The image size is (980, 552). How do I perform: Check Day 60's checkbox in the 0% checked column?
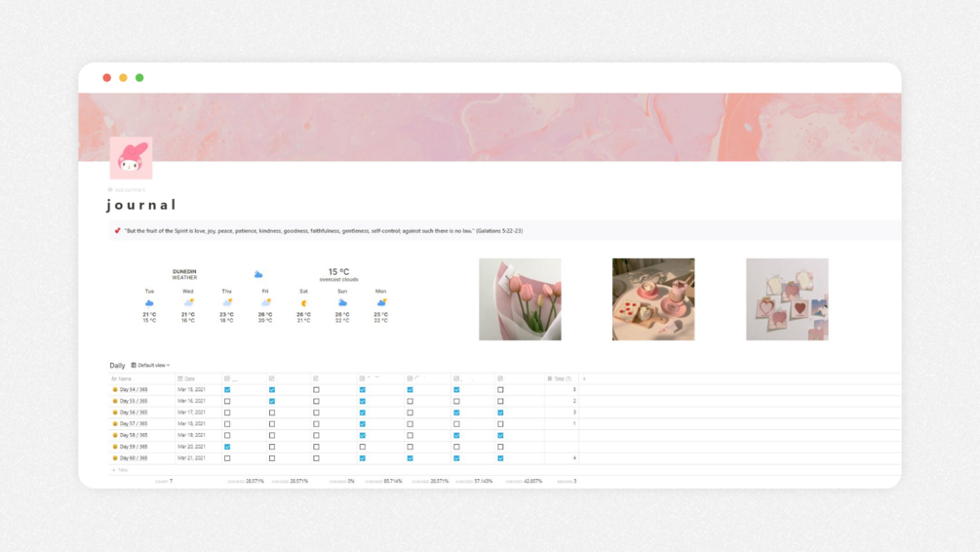click(316, 458)
